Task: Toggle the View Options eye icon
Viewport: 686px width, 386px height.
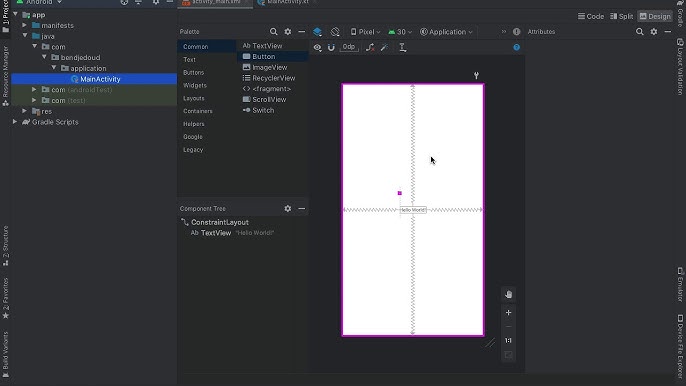Action: 318,47
